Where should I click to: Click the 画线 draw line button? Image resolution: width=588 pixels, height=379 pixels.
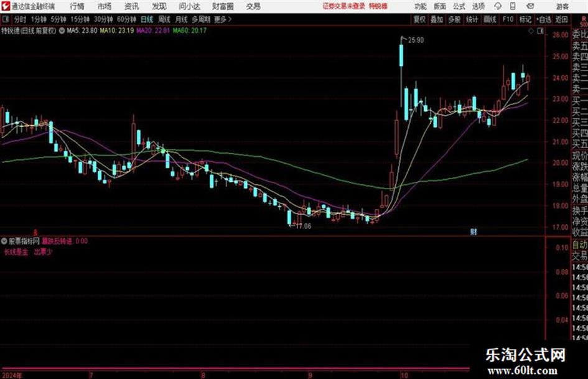[x=490, y=19]
